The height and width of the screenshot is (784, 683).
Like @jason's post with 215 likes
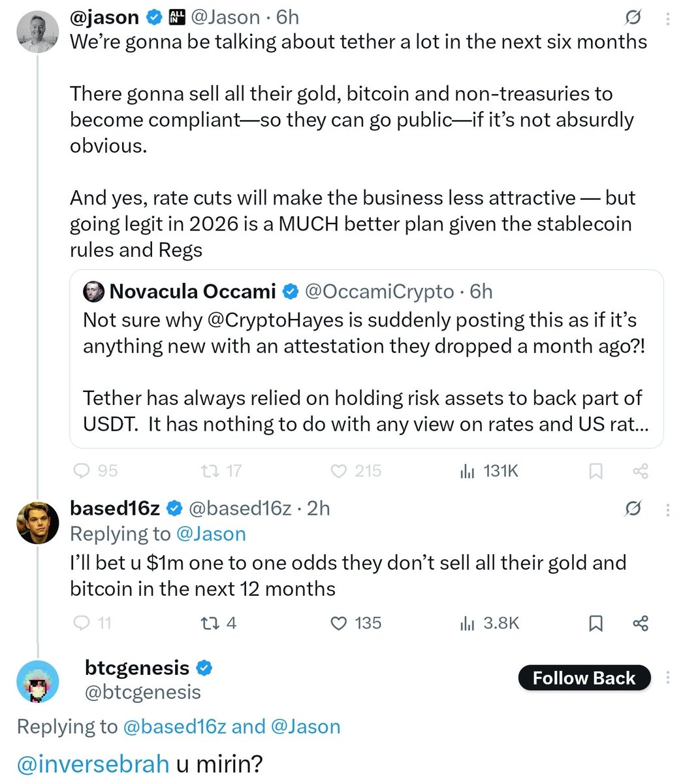point(338,471)
